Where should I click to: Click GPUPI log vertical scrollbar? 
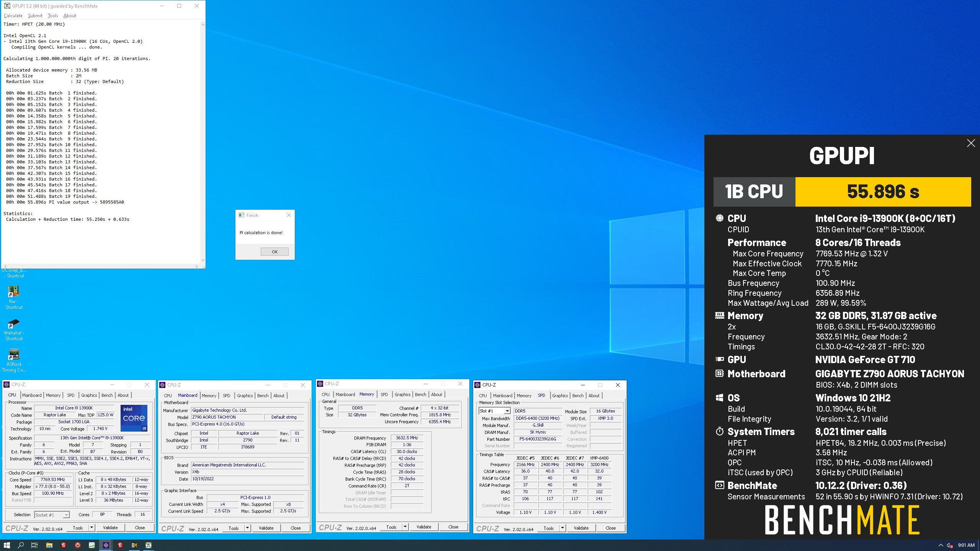pos(203,142)
